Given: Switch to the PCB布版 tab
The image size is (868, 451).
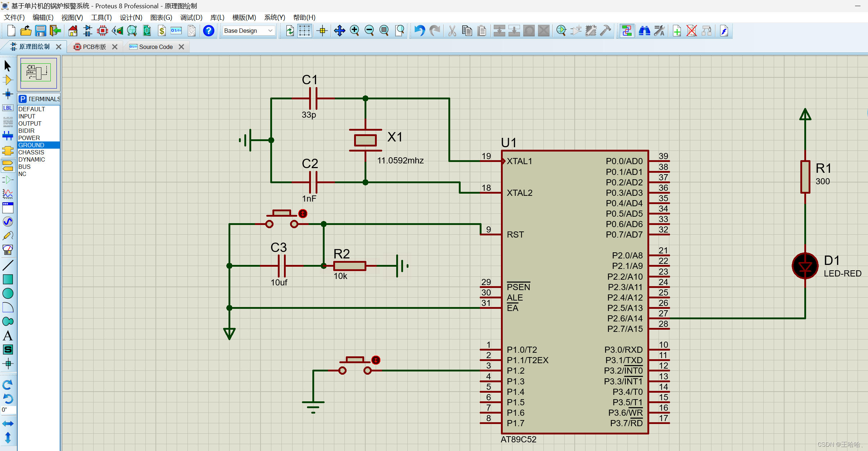Looking at the screenshot, I should [94, 47].
